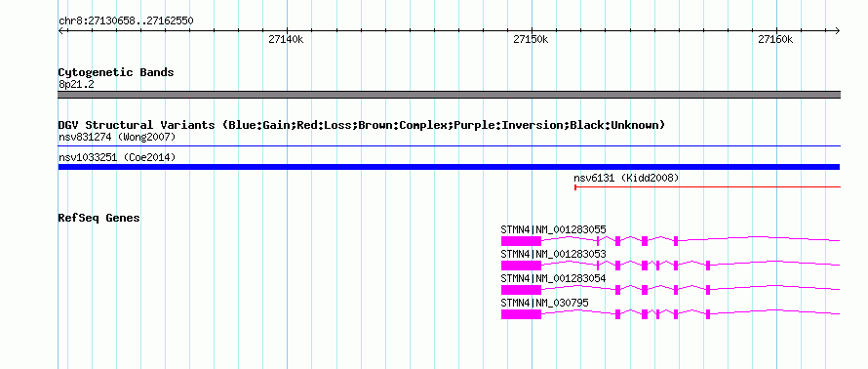Select the large first exon of NM_030795
This screenshot has width=868, height=369.
pos(521,314)
